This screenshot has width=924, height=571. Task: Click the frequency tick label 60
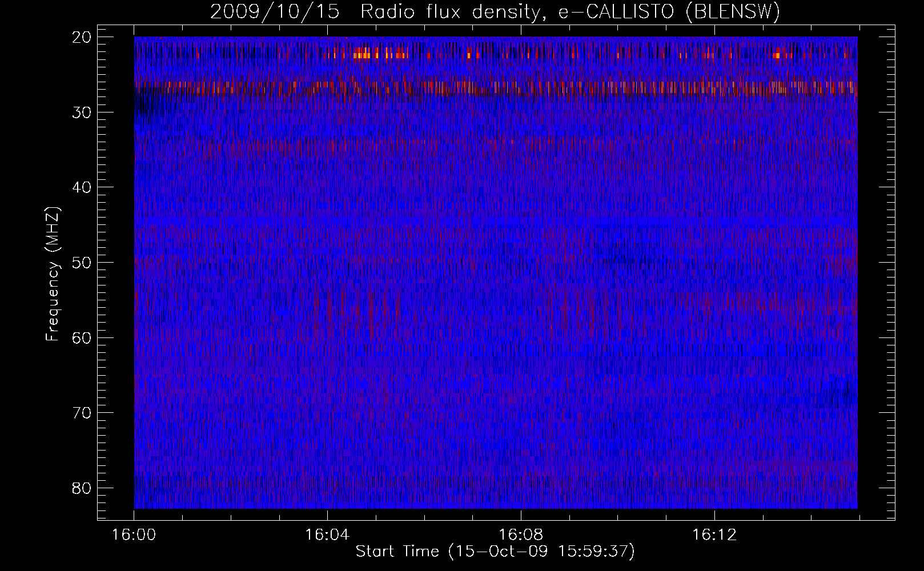click(x=82, y=338)
